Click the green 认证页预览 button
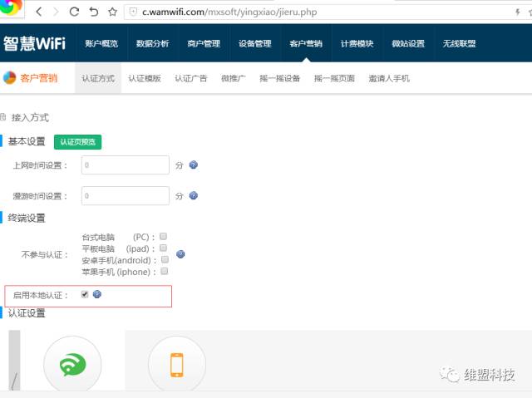The width and height of the screenshot is (532, 398). [x=77, y=142]
